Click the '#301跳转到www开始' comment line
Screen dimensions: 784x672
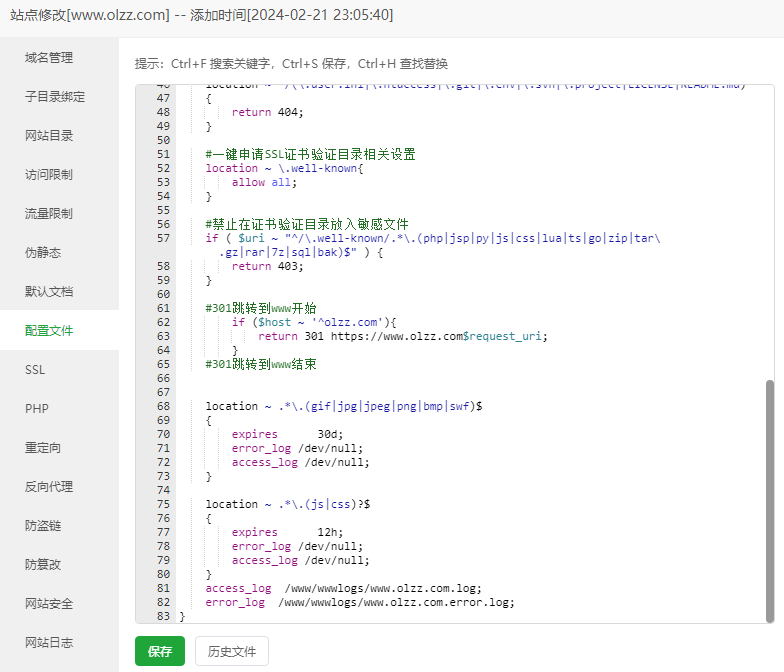point(260,308)
